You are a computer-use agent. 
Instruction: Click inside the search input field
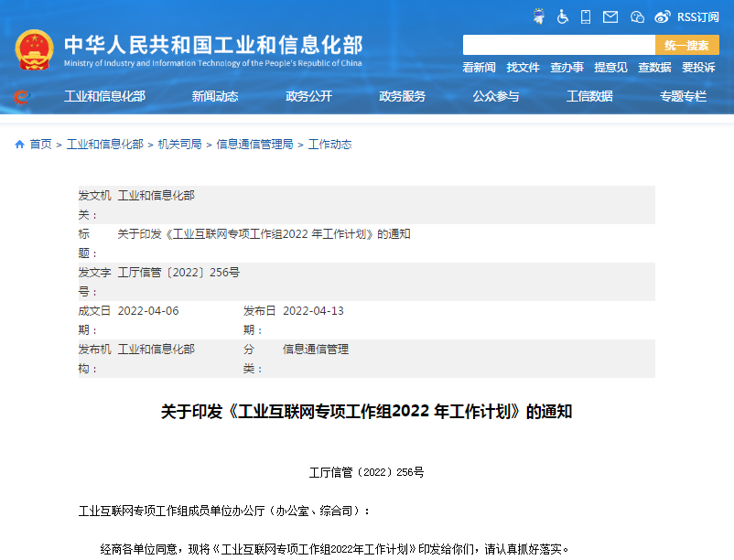[558, 44]
